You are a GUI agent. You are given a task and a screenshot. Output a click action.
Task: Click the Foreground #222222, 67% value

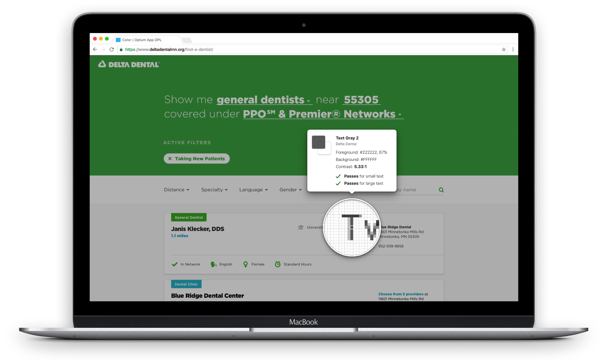pos(373,152)
